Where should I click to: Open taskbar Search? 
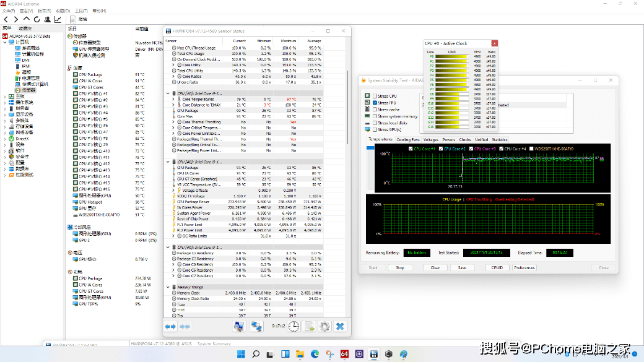pyautogui.click(x=256, y=354)
